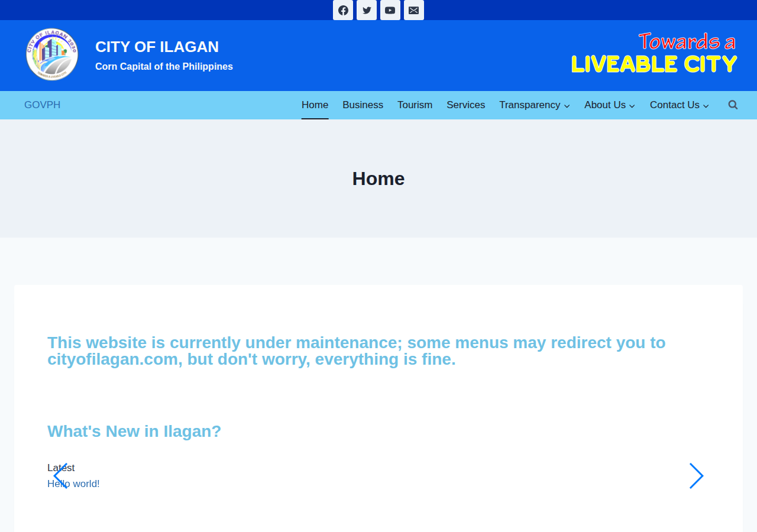The width and height of the screenshot is (757, 532).
Task: Go to next slide arrow
Action: (x=697, y=476)
